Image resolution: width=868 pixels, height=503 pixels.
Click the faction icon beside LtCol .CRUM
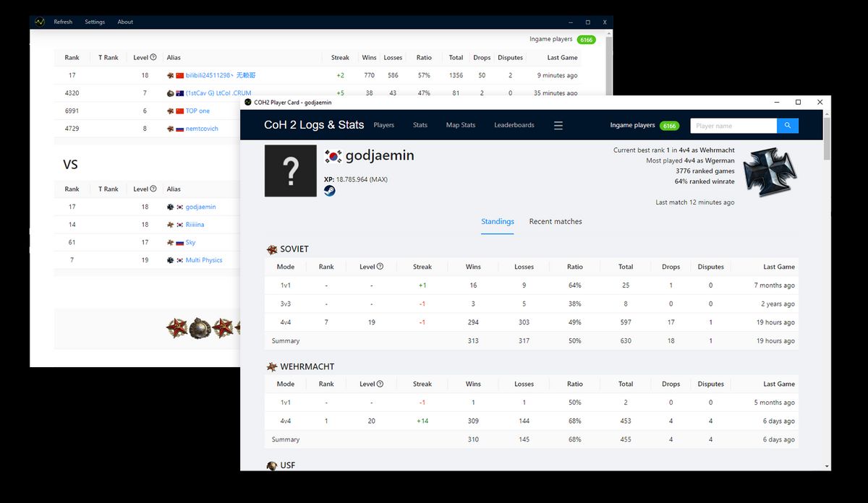coord(171,93)
